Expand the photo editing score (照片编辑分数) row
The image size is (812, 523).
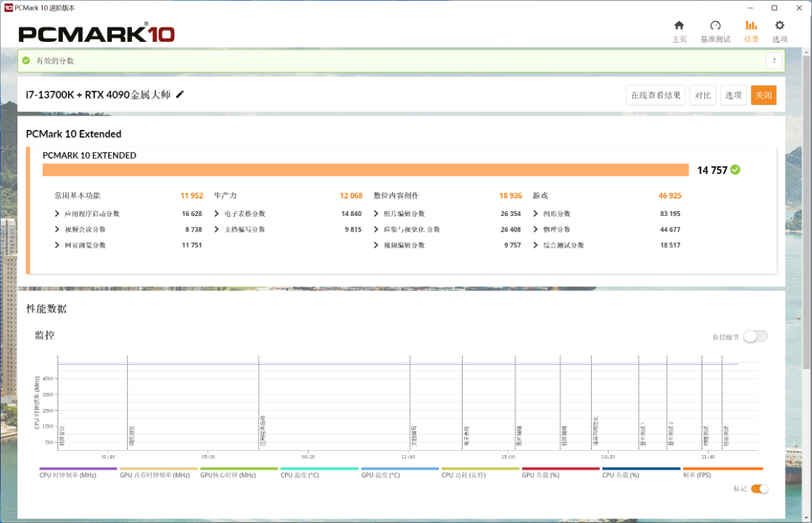click(377, 214)
